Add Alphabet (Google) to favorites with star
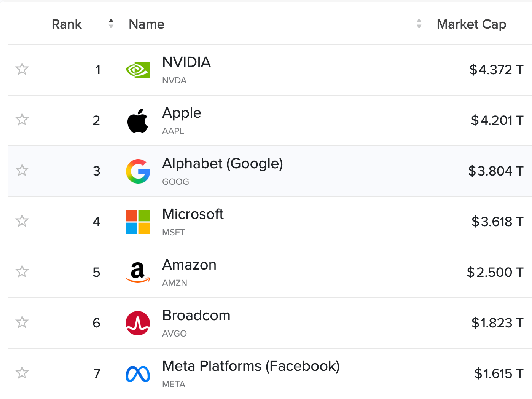532x399 pixels. (x=22, y=170)
